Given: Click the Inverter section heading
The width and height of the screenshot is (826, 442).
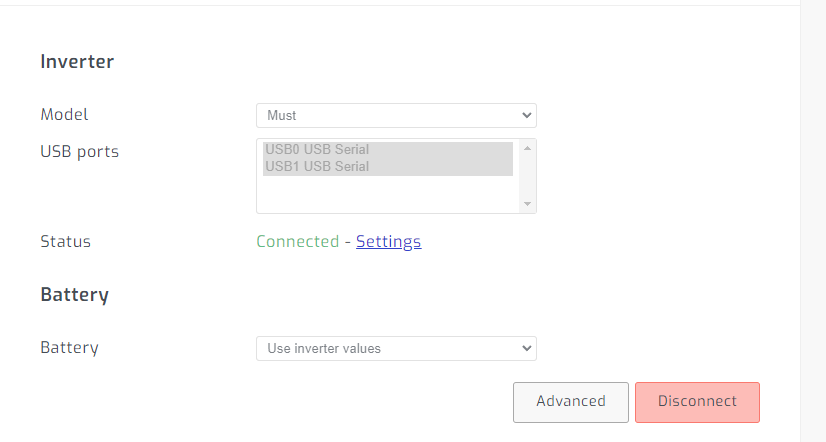Looking at the screenshot, I should click(77, 62).
